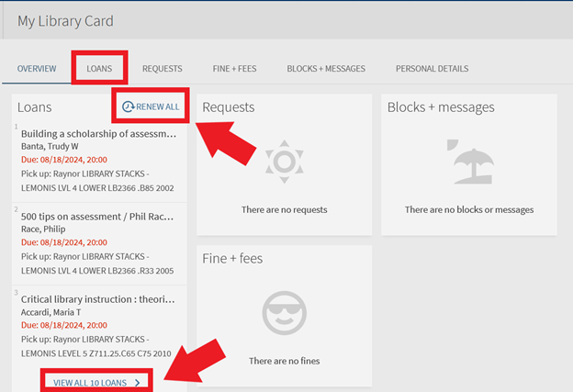Viewport: 573px width, 392px height.
Task: Select the Fine + Fees tab
Action: (234, 69)
